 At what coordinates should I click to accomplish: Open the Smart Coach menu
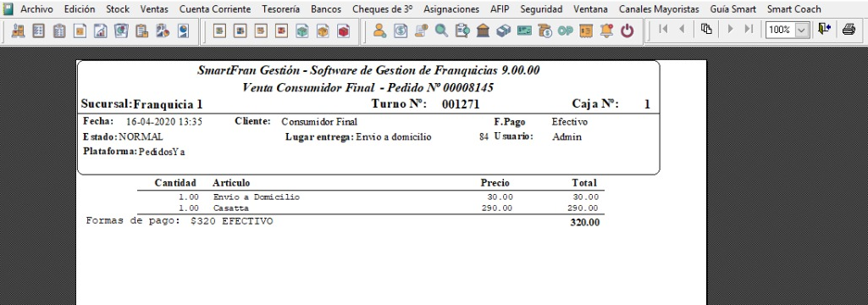[x=793, y=8]
